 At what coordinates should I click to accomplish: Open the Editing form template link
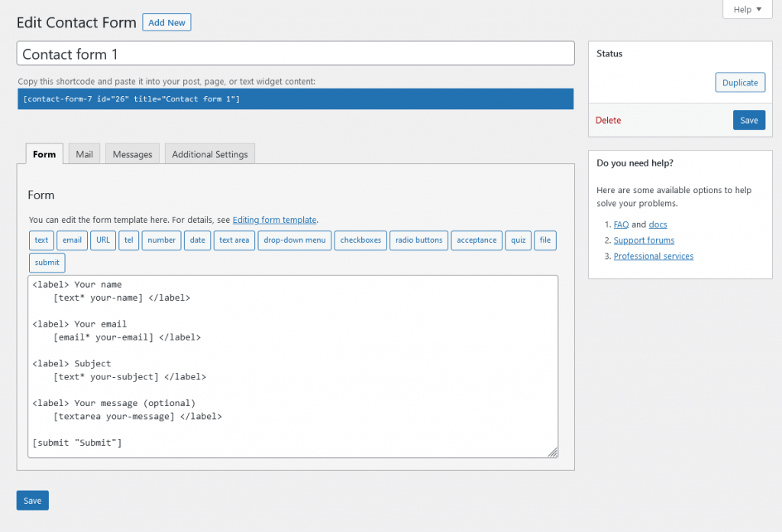click(274, 220)
